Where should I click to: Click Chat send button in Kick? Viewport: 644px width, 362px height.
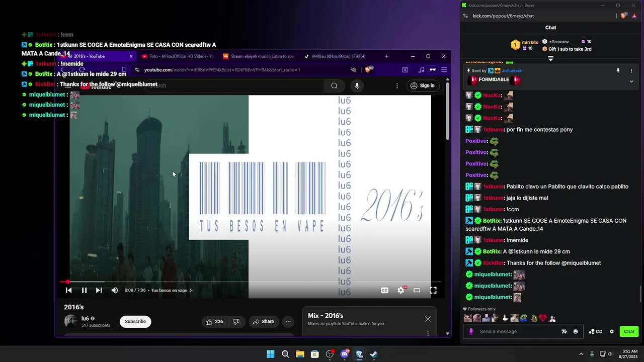tap(629, 331)
